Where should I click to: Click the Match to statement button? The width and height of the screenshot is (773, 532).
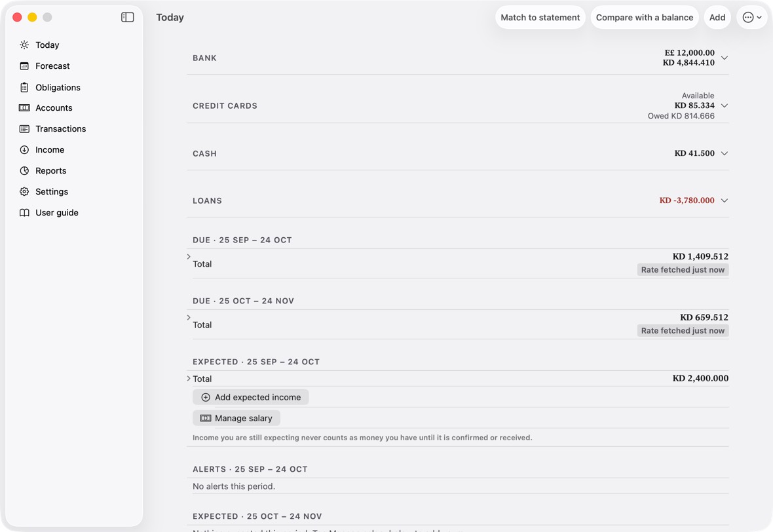(540, 17)
